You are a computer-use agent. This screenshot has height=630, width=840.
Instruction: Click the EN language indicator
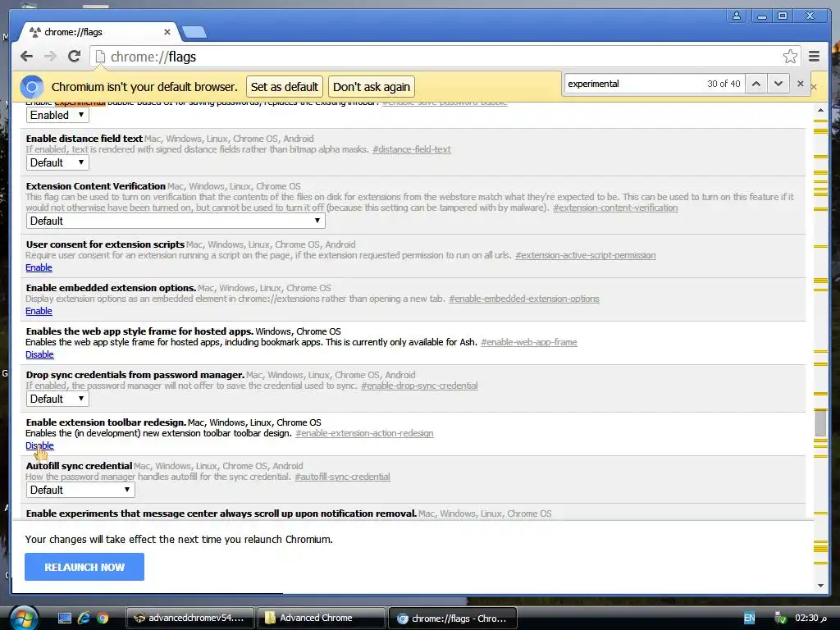tap(749, 619)
